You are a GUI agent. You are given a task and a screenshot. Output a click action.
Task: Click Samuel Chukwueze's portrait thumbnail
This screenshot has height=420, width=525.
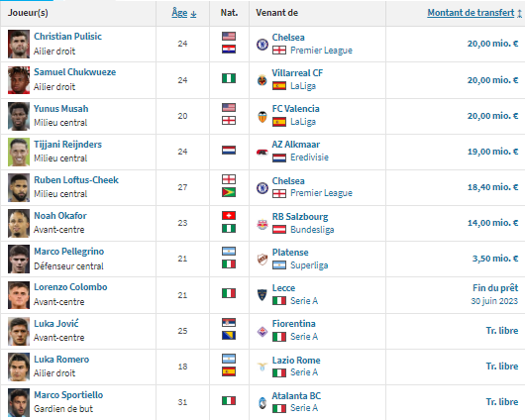coord(19,80)
